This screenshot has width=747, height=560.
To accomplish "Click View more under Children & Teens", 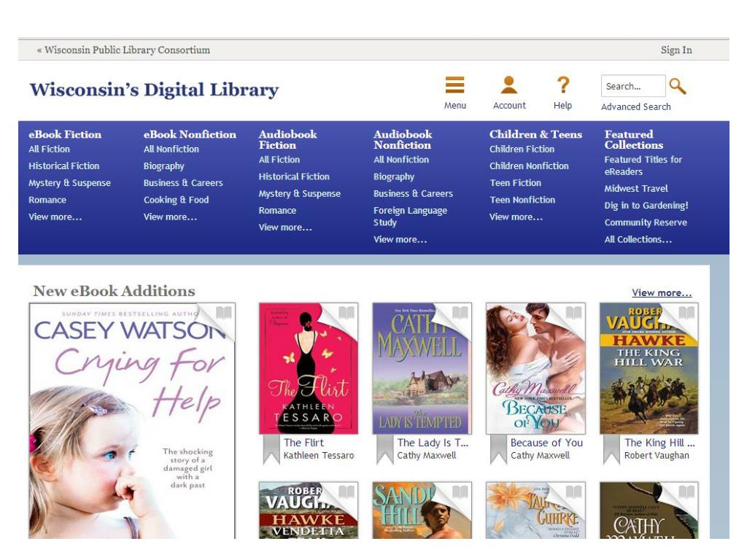I will click(516, 217).
